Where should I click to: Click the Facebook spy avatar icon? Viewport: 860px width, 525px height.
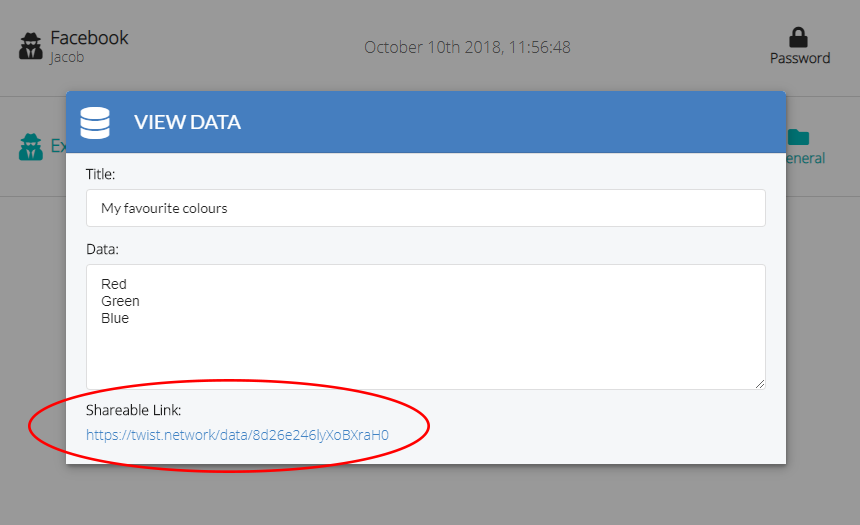31,46
